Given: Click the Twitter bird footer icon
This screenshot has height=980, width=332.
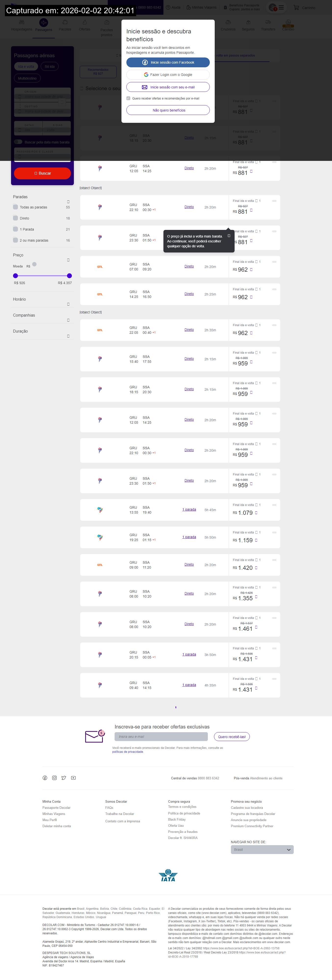Looking at the screenshot, I should pyautogui.click(x=64, y=778).
